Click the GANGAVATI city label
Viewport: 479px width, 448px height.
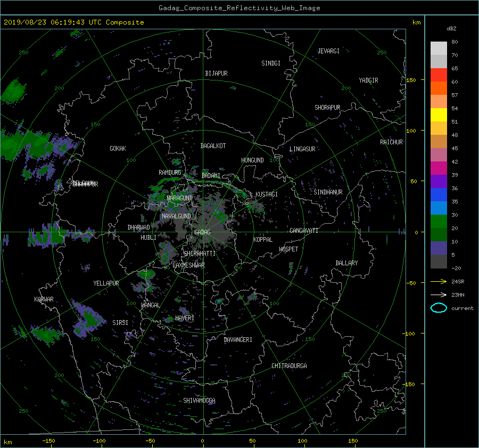coord(304,231)
